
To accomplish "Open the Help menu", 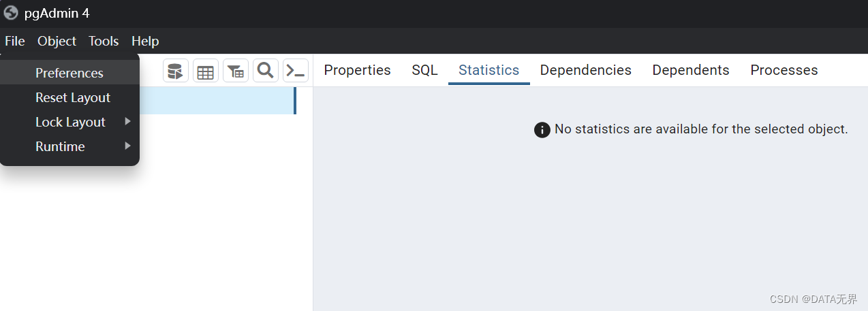I will pyautogui.click(x=145, y=41).
